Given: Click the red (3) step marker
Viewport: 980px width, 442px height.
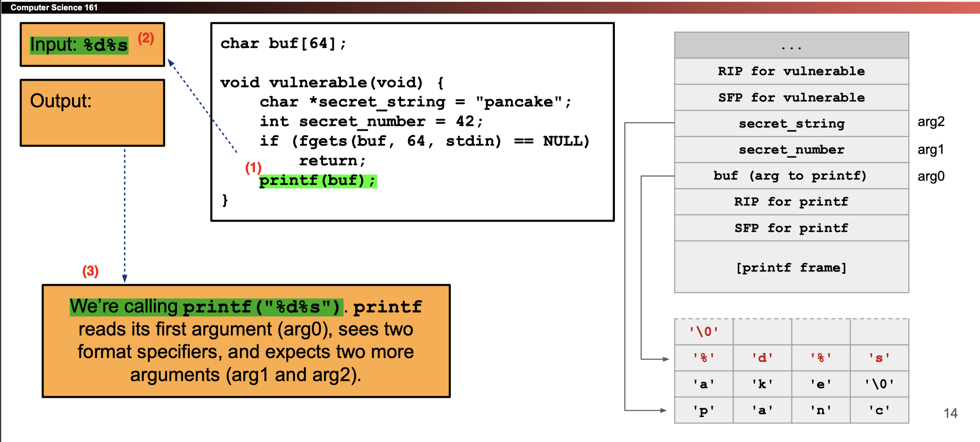Looking at the screenshot, I should (91, 271).
